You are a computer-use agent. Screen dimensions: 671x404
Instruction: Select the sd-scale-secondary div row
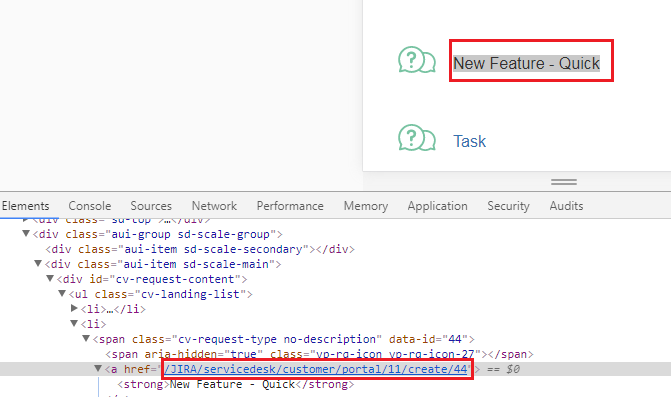click(x=200, y=249)
